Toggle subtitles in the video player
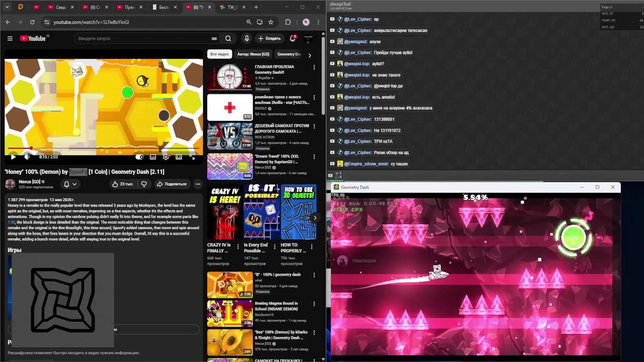Screen dimensions: 644x362 (x=153, y=157)
